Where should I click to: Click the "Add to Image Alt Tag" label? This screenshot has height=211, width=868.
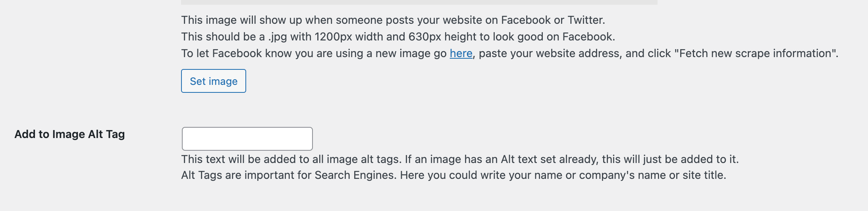69,134
